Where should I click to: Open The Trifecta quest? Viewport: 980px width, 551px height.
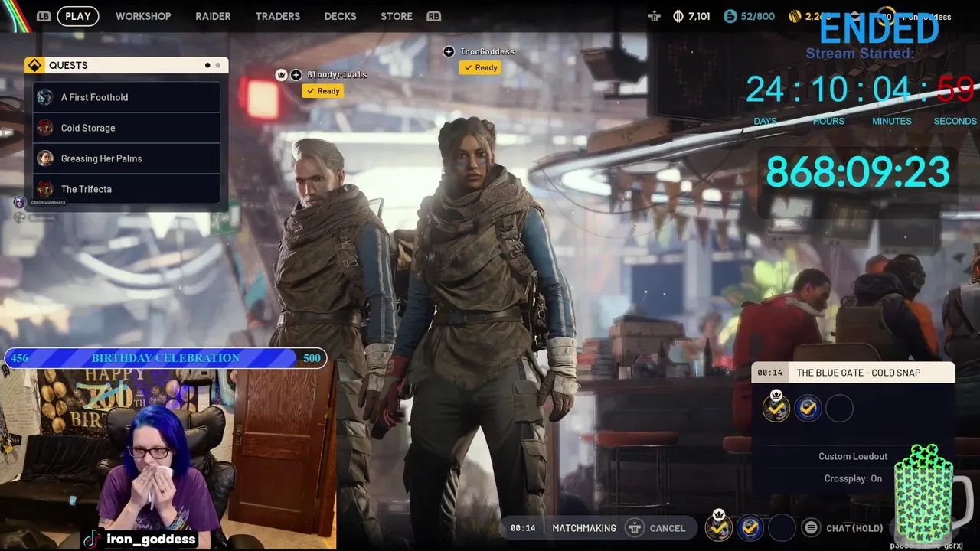point(127,189)
